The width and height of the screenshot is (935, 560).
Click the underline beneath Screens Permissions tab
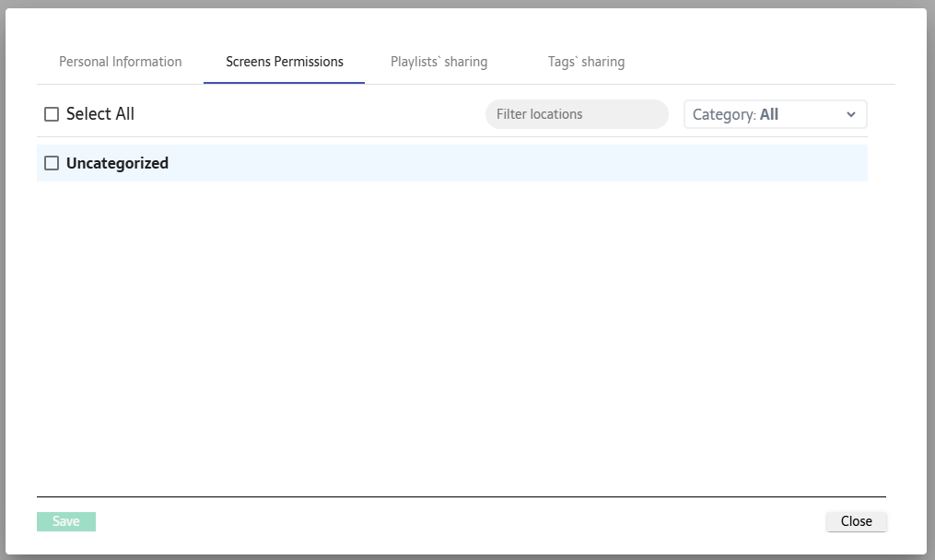(284, 83)
